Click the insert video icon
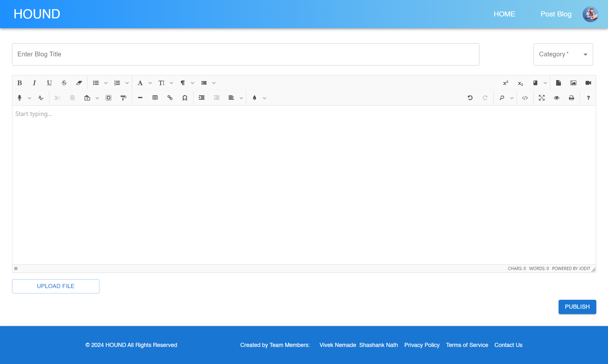The width and height of the screenshot is (608, 364). pos(588,83)
